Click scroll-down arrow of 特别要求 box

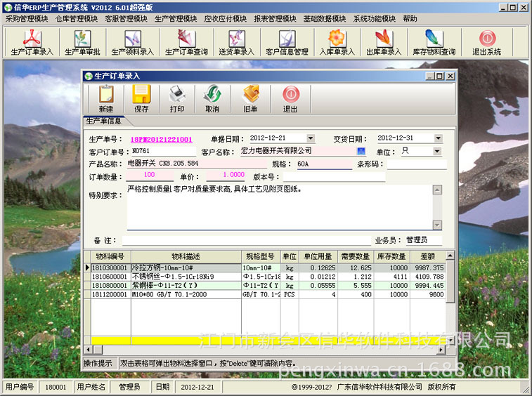[x=438, y=225]
